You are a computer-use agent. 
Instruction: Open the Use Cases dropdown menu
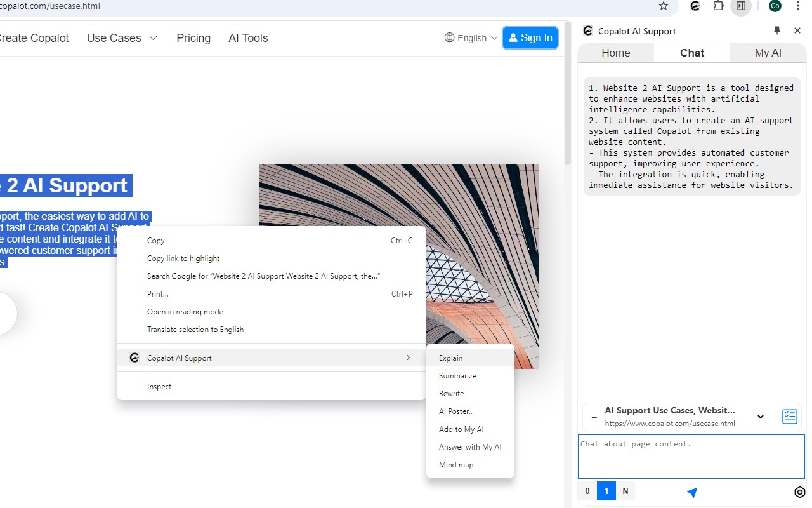pyautogui.click(x=122, y=38)
